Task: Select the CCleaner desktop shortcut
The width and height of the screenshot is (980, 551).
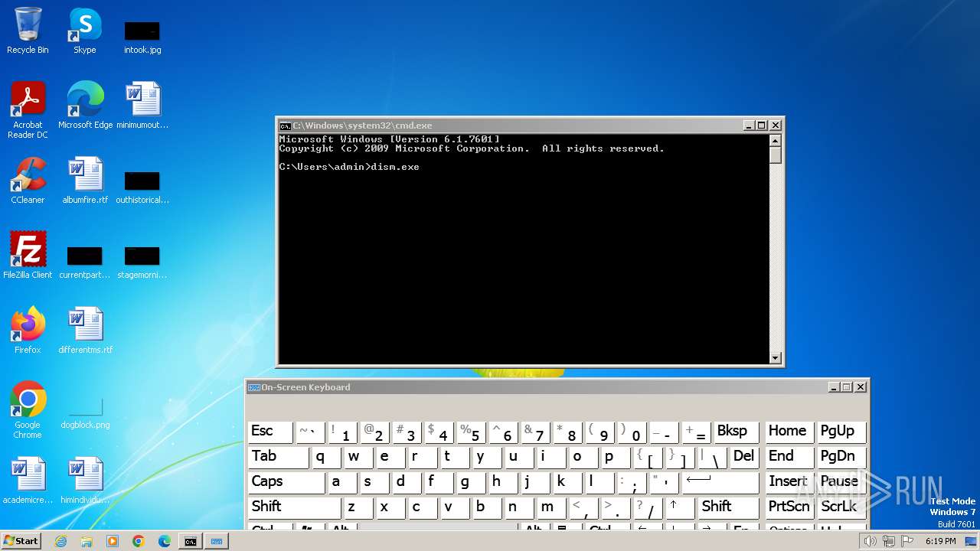Action: tap(28, 181)
